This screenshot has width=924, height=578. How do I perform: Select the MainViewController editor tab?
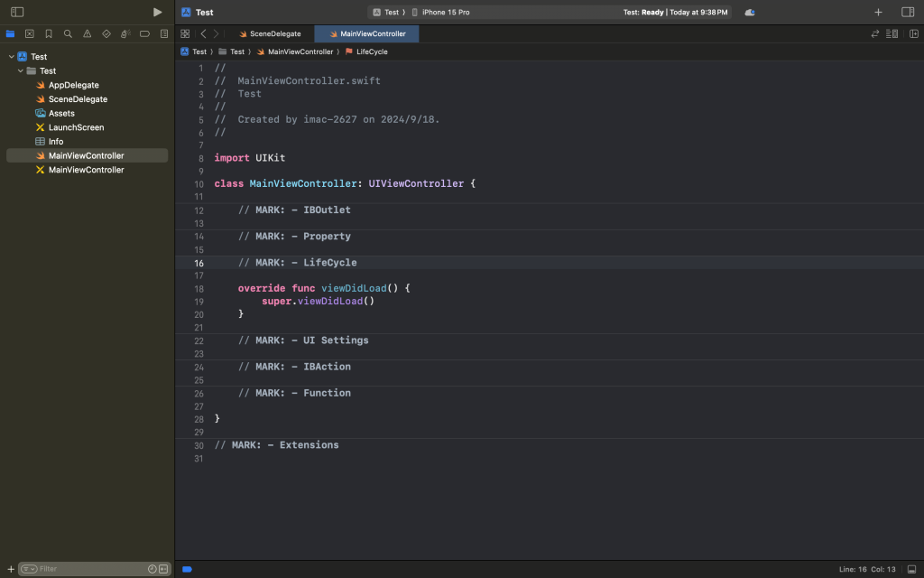[366, 33]
